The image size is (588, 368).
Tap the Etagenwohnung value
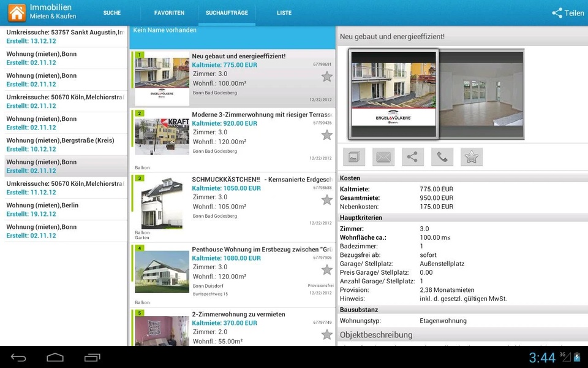[443, 321]
